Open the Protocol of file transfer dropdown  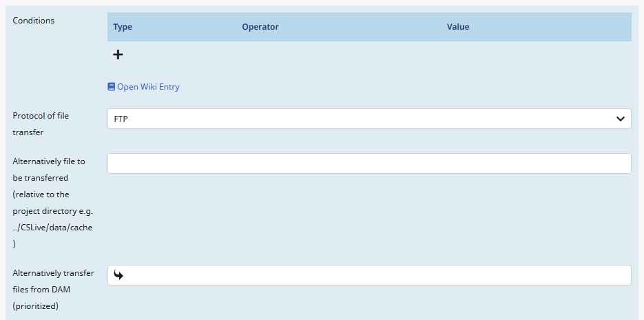369,119
